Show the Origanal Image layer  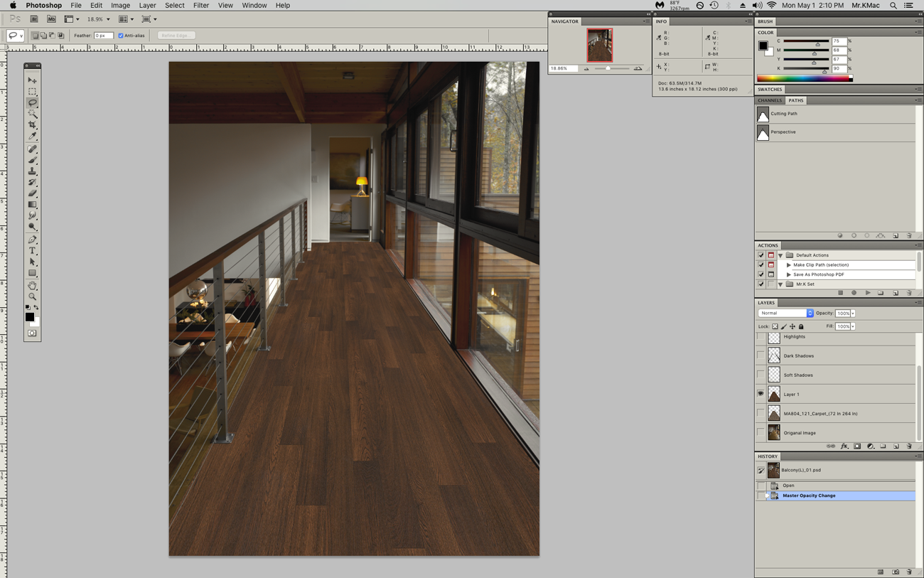coord(761,432)
